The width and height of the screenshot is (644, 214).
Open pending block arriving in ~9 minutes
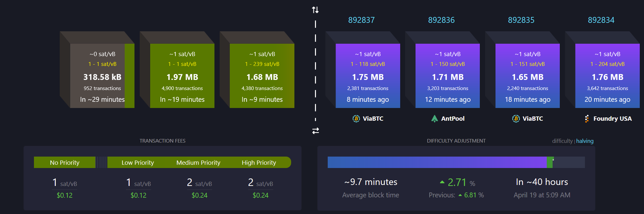click(x=262, y=77)
